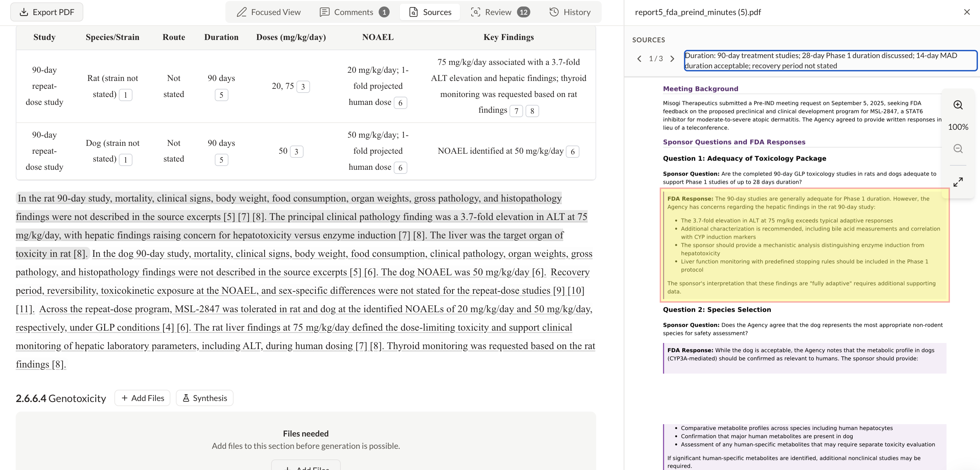The width and height of the screenshot is (980, 470).
Task: Open citation 6 after NOAEL identified text
Action: point(573,151)
